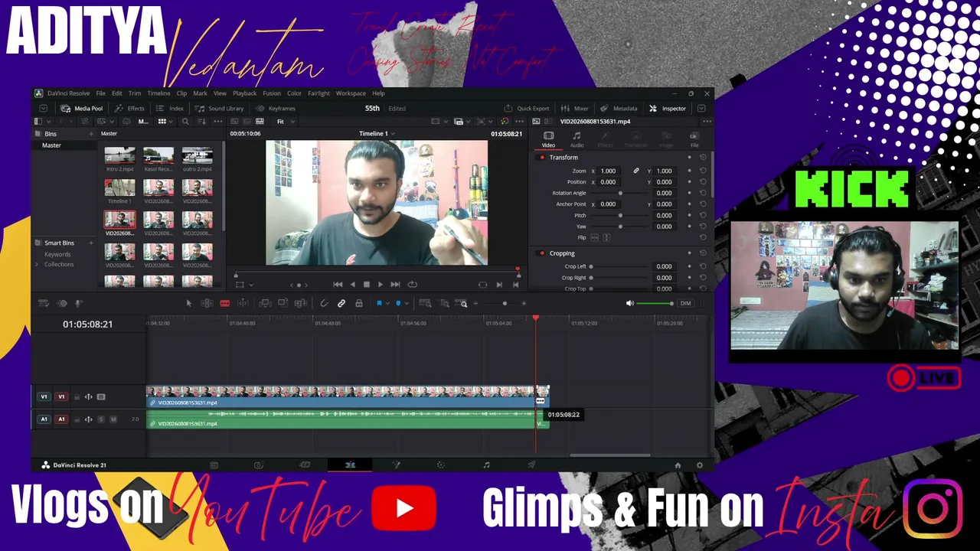
Task: Select the Selection Mode arrow tool
Action: (x=189, y=304)
